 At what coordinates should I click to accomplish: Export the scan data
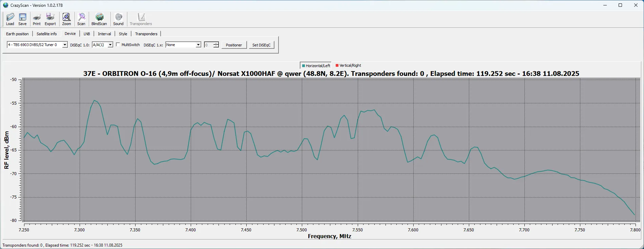pyautogui.click(x=50, y=19)
